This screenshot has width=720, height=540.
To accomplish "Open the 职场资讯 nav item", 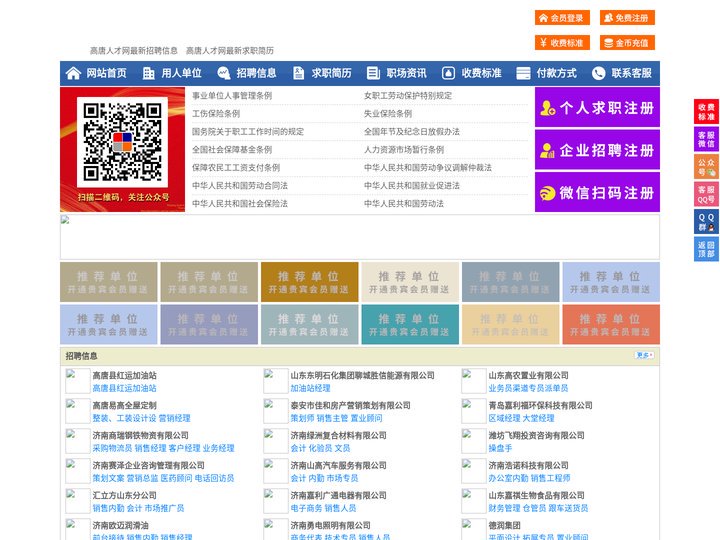I will (x=406, y=73).
